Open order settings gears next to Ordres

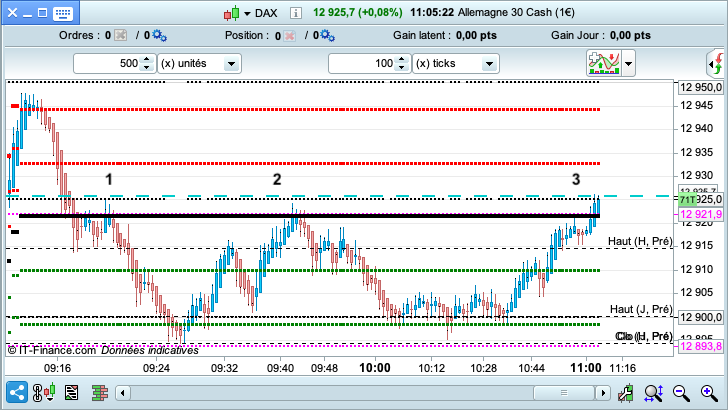(x=159, y=35)
